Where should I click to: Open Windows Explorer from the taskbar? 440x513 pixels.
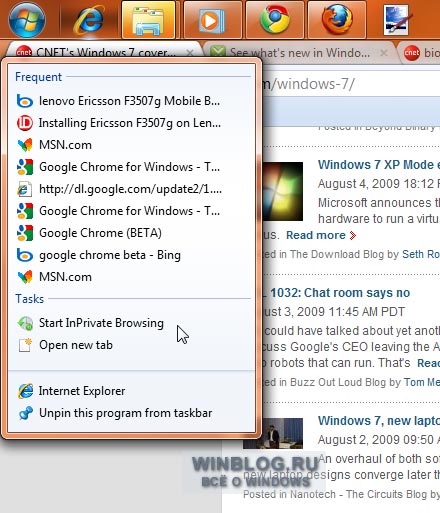coord(149,20)
